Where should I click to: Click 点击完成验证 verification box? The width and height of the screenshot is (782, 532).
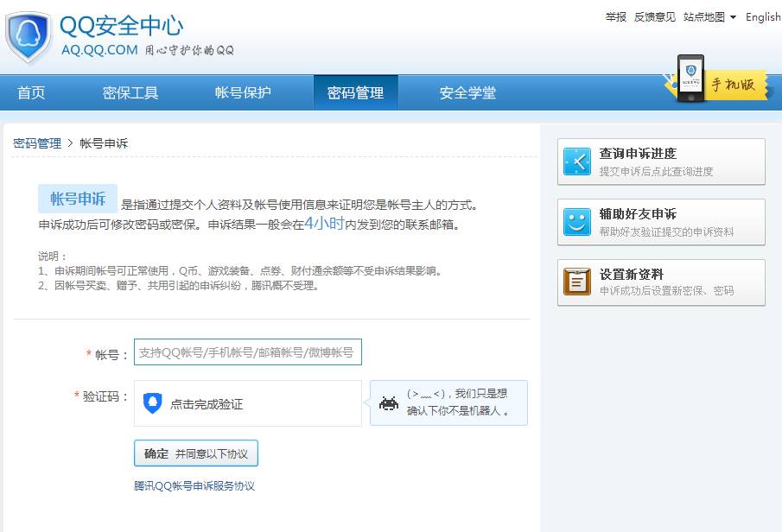(x=248, y=403)
